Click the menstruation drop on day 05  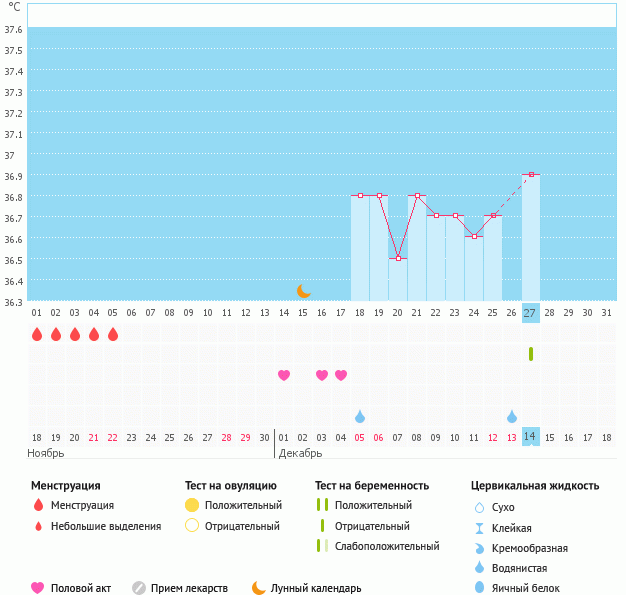click(113, 334)
